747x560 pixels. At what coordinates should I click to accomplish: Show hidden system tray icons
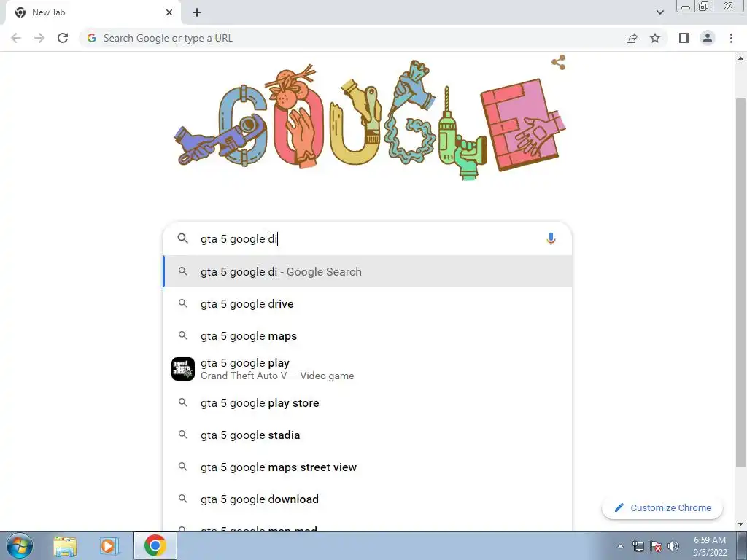point(620,546)
